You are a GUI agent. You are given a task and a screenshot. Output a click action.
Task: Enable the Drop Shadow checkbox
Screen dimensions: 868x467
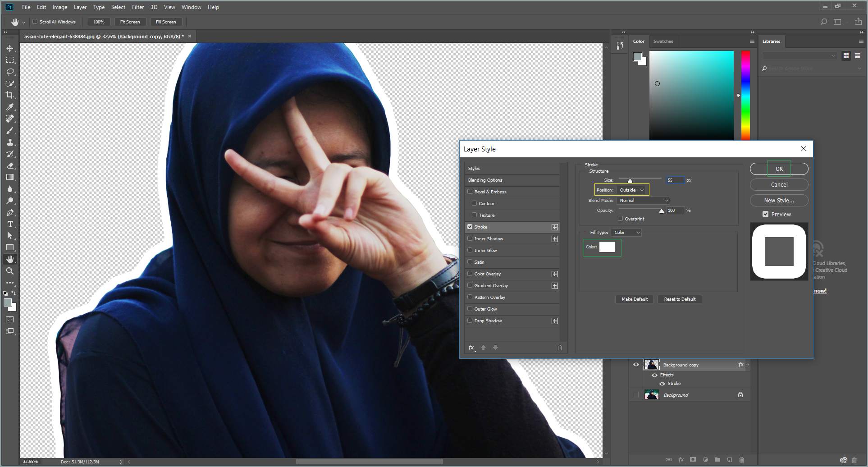click(x=470, y=320)
